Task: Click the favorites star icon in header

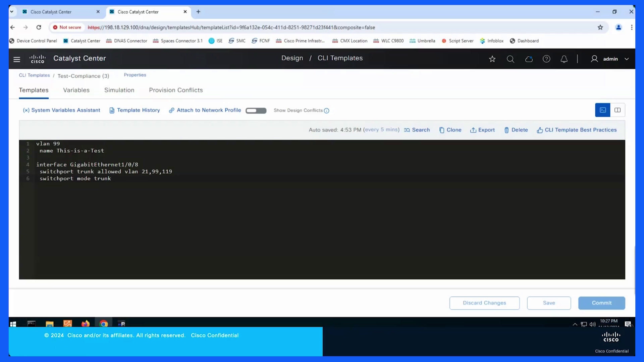Action: pyautogui.click(x=492, y=59)
